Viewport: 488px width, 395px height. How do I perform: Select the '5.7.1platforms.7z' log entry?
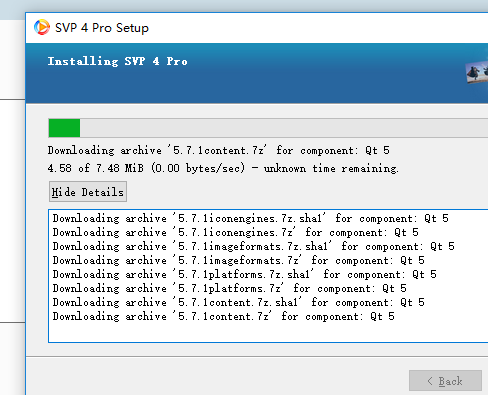pyautogui.click(x=230, y=288)
